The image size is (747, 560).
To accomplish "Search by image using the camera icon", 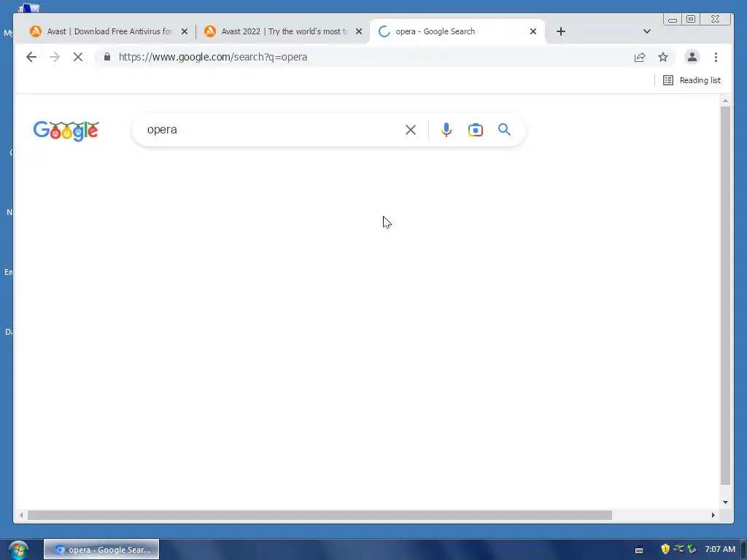I will (x=476, y=130).
